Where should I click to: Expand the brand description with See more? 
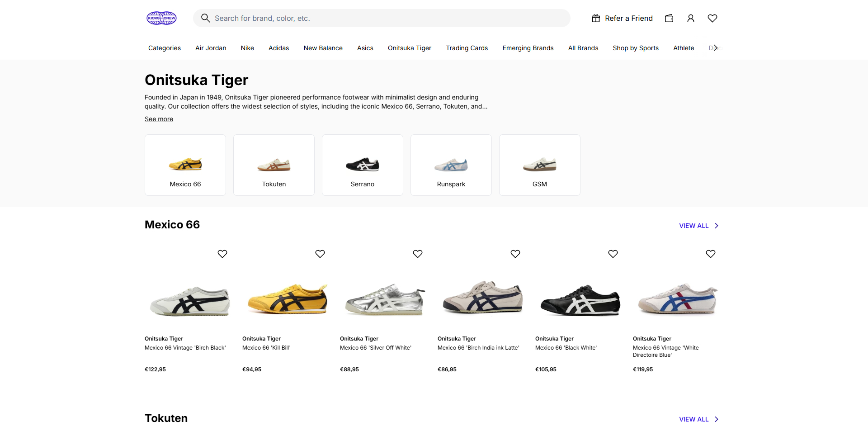click(x=159, y=119)
